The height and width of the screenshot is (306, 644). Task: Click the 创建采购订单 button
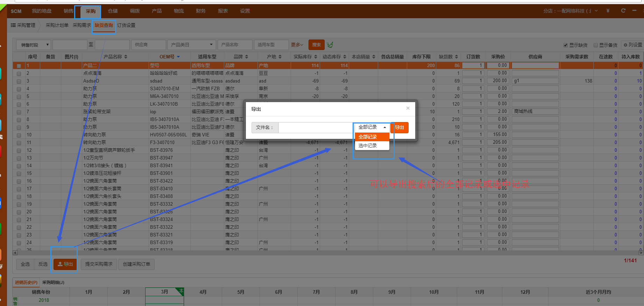[x=136, y=264]
